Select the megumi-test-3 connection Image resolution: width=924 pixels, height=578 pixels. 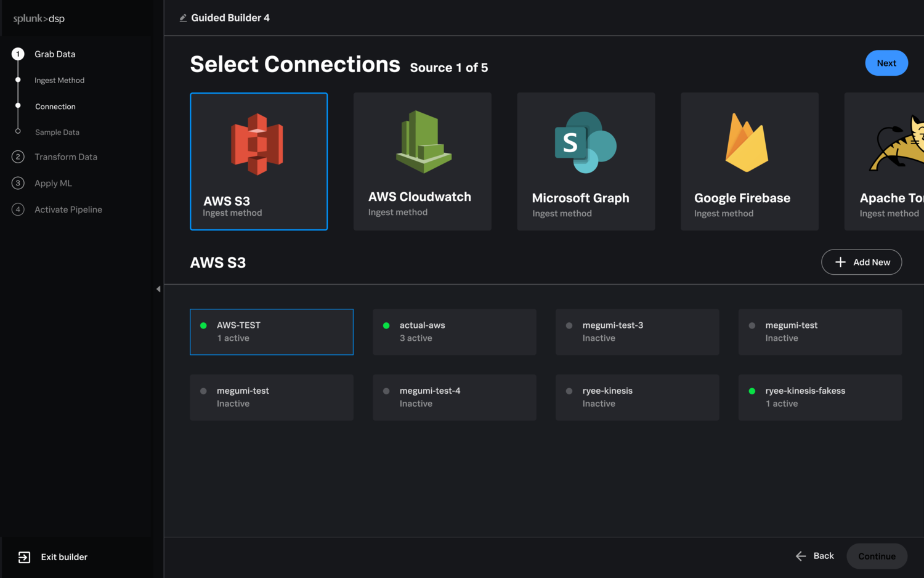pos(638,332)
